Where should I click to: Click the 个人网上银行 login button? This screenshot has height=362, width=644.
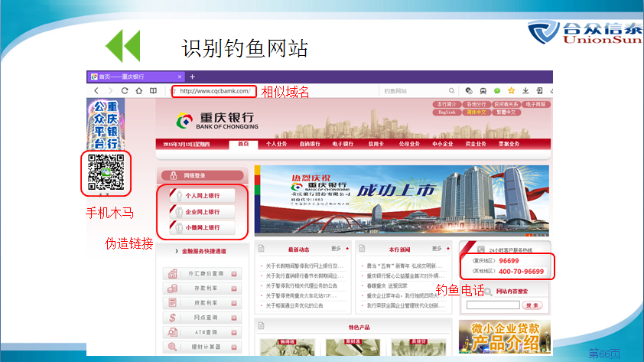point(202,196)
